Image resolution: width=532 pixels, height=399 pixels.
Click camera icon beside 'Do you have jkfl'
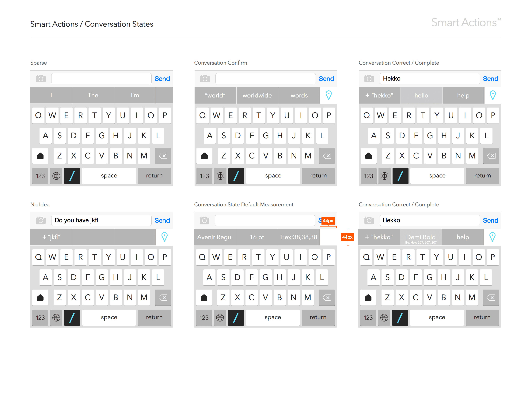(x=41, y=220)
